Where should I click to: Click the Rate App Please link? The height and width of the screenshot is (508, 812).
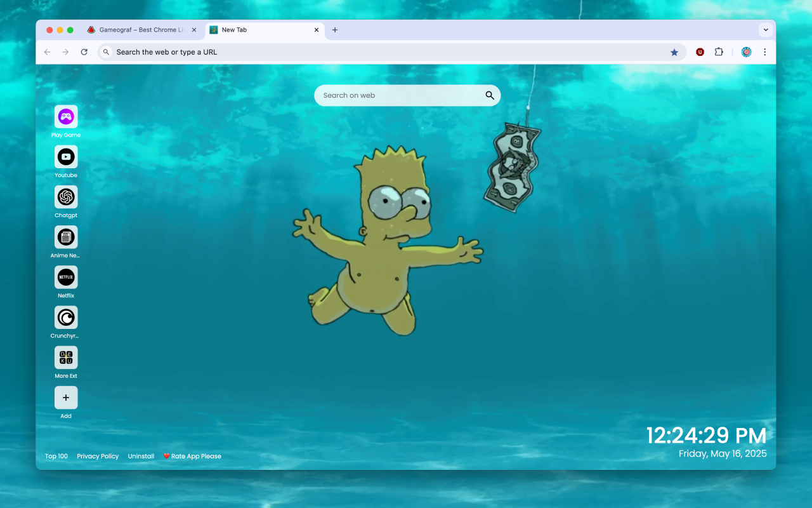tap(192, 456)
